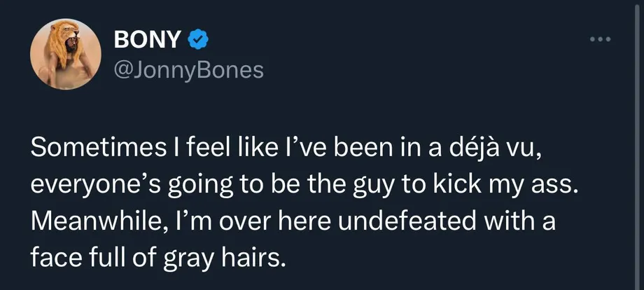Open the @JonnyBones handle link
The image size is (644, 290).
point(188,70)
